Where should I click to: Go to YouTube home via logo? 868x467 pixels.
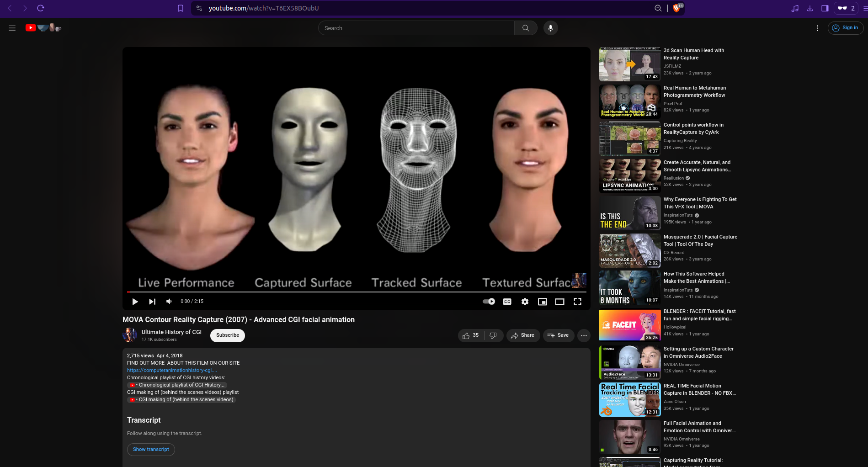[x=43, y=28]
